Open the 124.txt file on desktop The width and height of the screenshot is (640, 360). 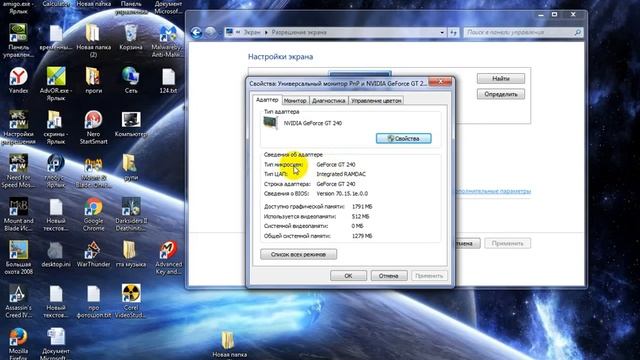[168, 80]
